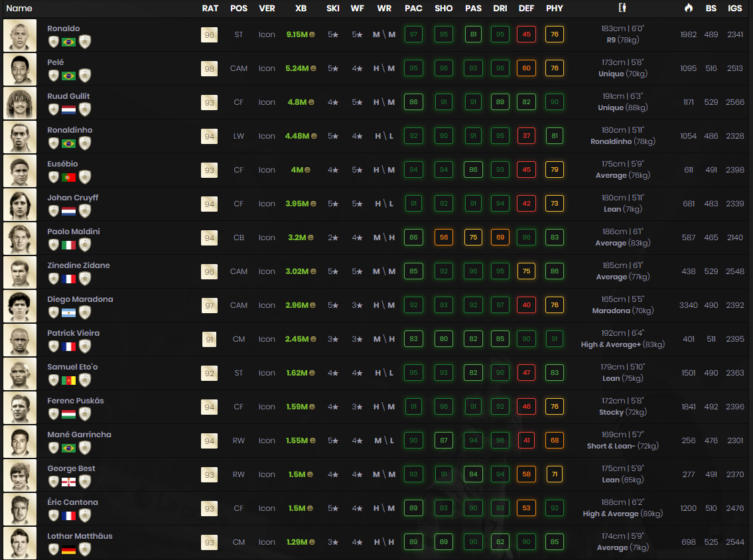The image size is (753, 560).
Task: Click the club badge left of Patrick Vieira's flag
Action: click(x=53, y=347)
